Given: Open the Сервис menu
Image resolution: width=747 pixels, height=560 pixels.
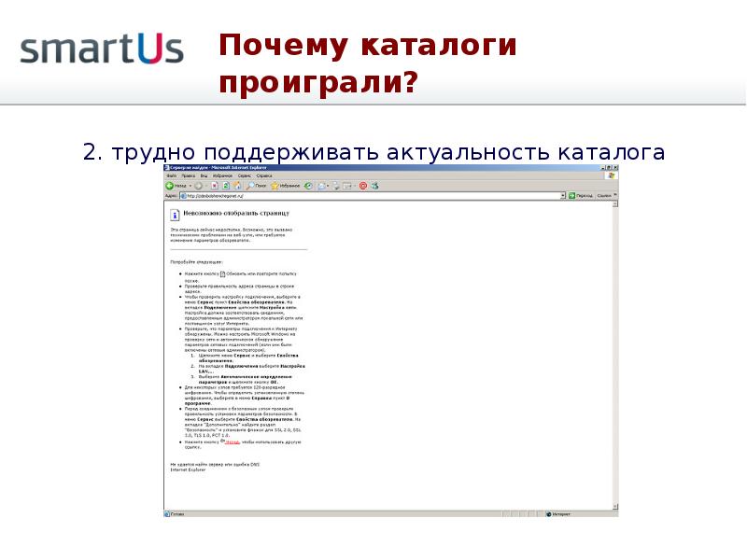Looking at the screenshot, I should (x=244, y=175).
